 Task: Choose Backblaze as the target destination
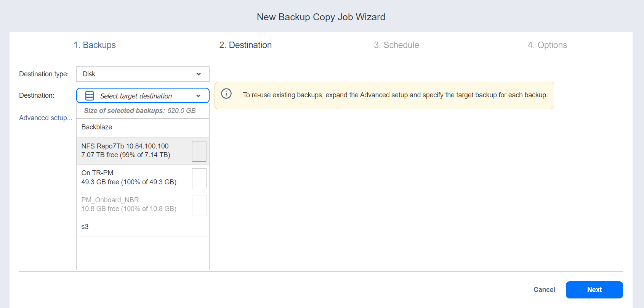[97, 127]
